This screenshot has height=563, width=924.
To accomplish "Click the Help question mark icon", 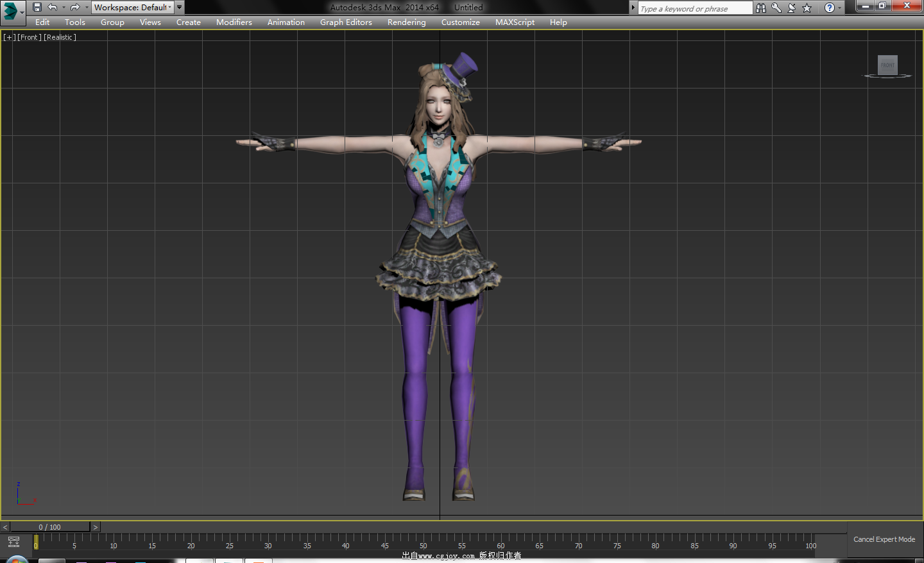I will tap(829, 8).
